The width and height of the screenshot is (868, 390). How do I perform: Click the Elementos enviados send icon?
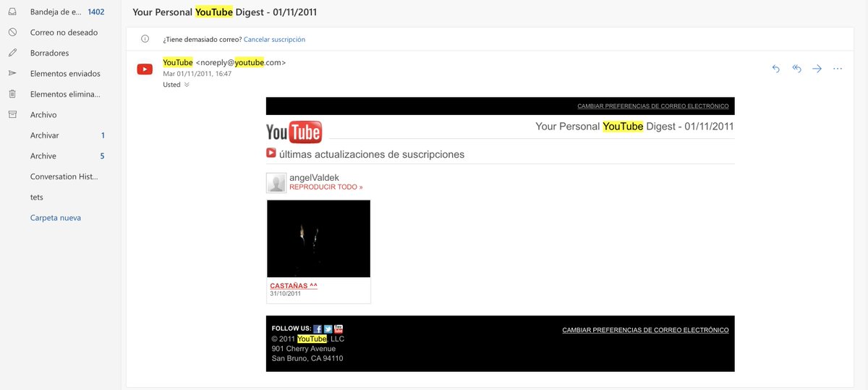(12, 73)
